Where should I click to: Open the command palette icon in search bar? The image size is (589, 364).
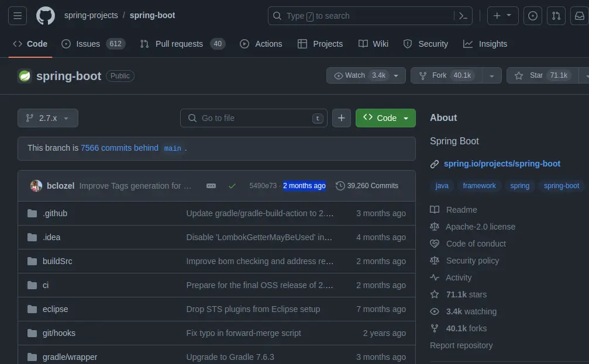tap(463, 16)
